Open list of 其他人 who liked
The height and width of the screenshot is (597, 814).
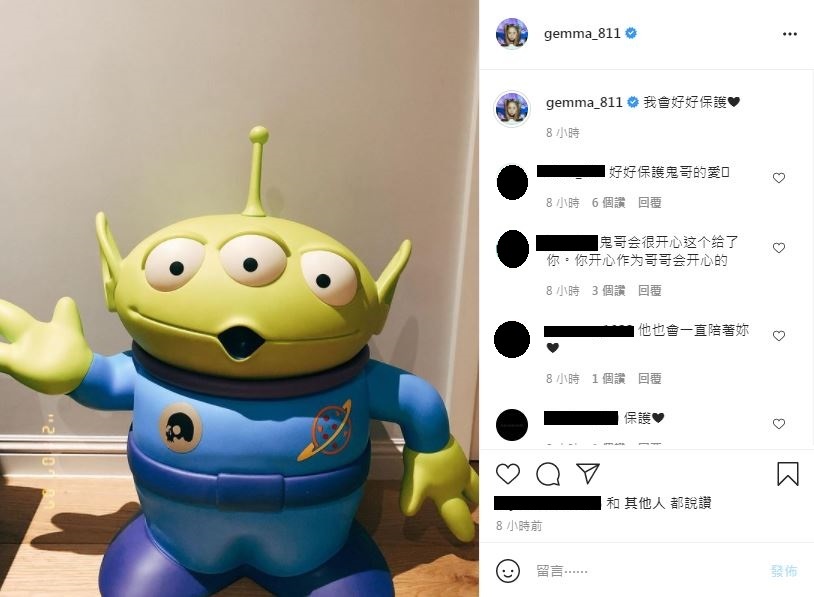(x=645, y=503)
